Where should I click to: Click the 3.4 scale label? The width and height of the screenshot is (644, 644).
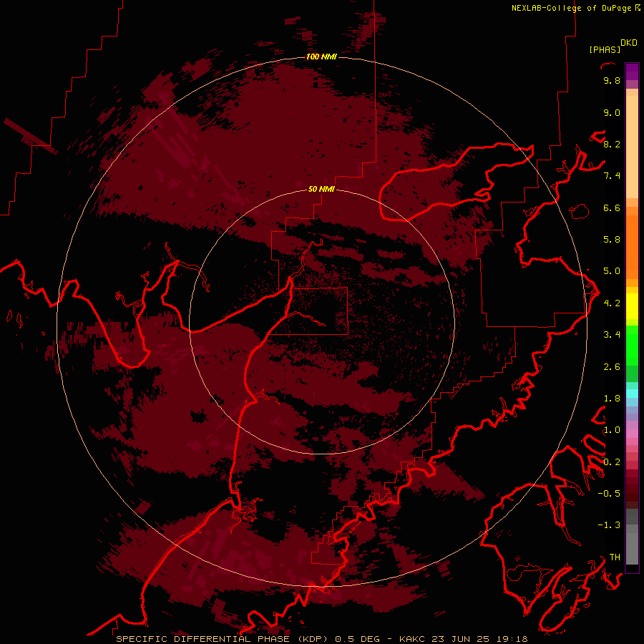point(612,335)
